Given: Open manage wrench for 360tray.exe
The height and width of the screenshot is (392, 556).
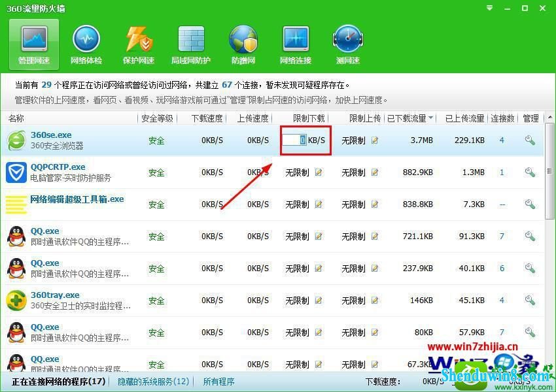Looking at the screenshot, I should pos(530,301).
